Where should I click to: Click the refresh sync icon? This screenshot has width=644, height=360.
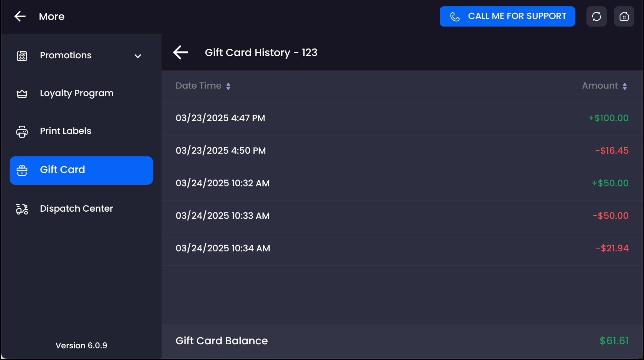(596, 16)
